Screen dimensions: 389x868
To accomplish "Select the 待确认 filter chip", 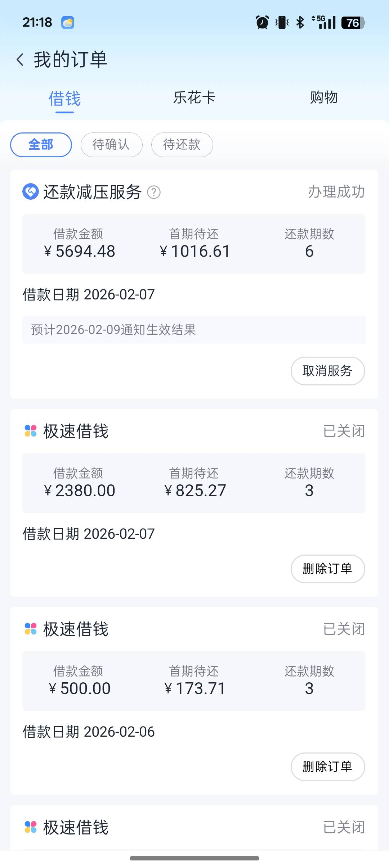I will click(x=111, y=145).
